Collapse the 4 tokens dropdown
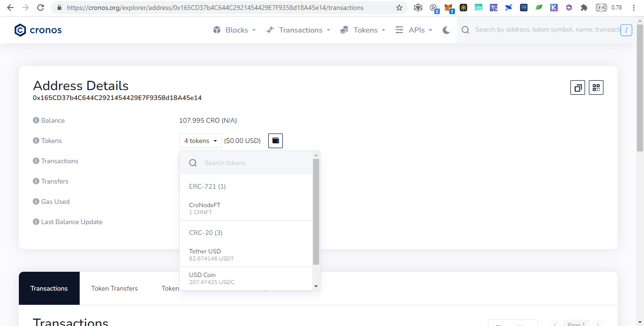This screenshot has width=644, height=326. 200,141
